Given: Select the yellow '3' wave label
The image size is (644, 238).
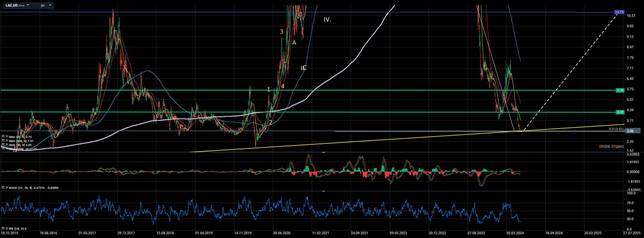Looking at the screenshot, I should [282, 32].
